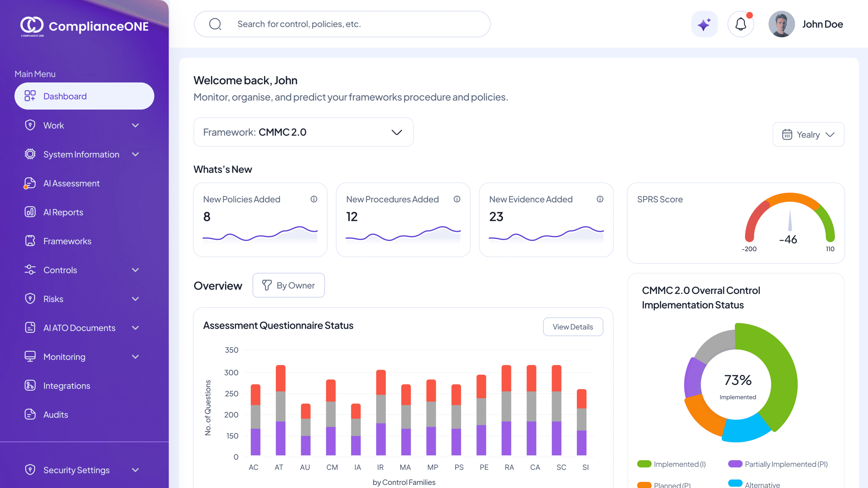This screenshot has width=868, height=488.
Task: Expand Security Settings chevron
Action: [135, 470]
